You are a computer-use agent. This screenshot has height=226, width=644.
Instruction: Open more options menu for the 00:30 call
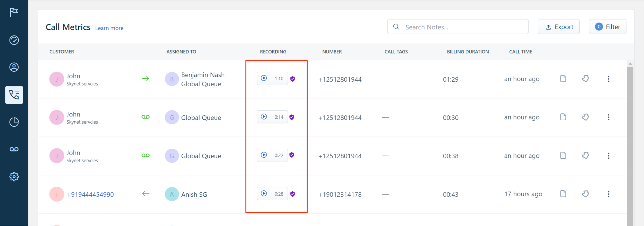click(608, 117)
